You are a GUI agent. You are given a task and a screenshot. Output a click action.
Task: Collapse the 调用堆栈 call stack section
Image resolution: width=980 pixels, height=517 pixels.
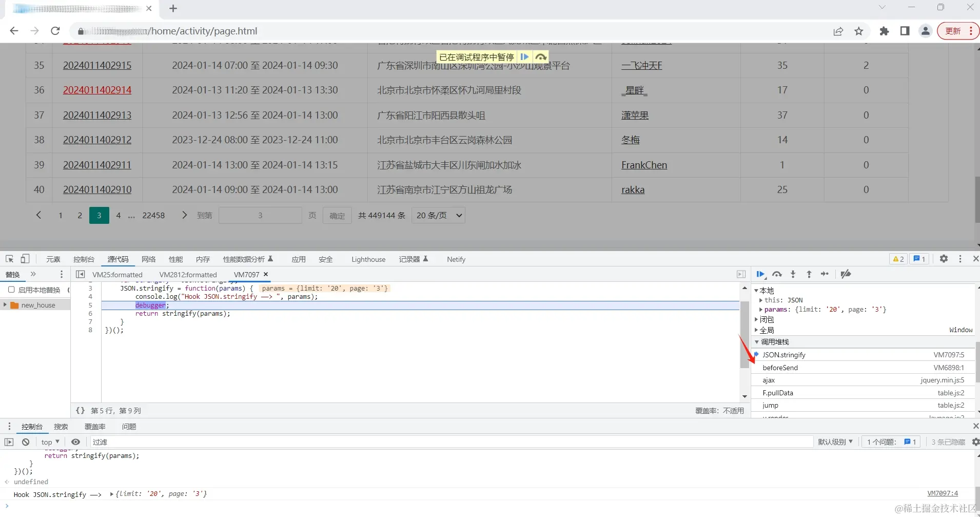(x=756, y=342)
